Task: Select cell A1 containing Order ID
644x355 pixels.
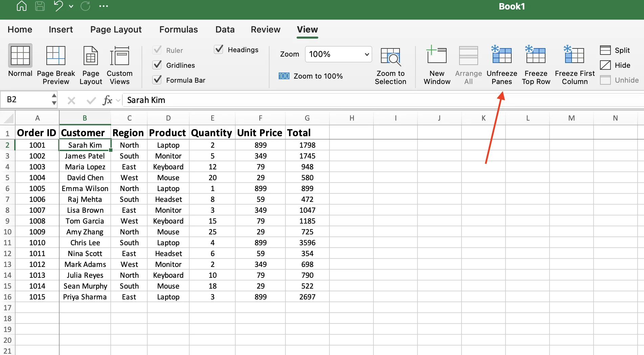Action: click(x=37, y=132)
